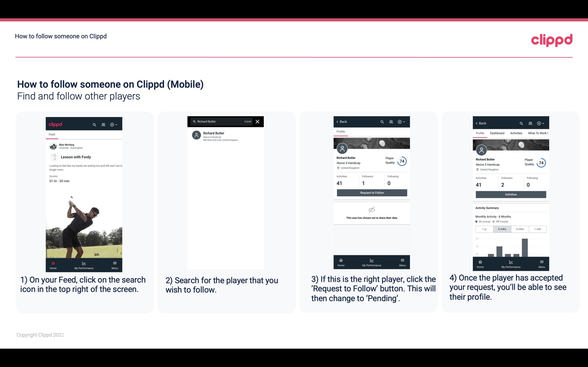This screenshot has height=367, width=588.
Task: Click the profile/avatar icon in top bar
Action: click(103, 124)
